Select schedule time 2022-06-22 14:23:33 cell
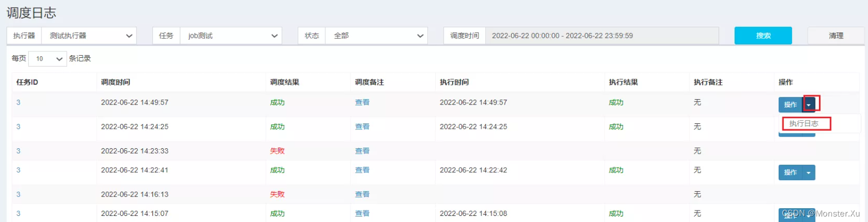Image resolution: width=868 pixels, height=222 pixels. coord(135,151)
